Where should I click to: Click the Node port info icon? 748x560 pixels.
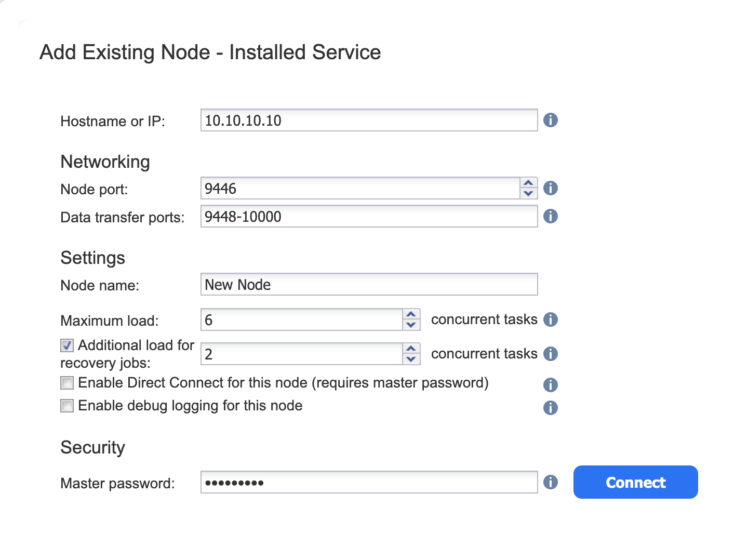(x=550, y=188)
